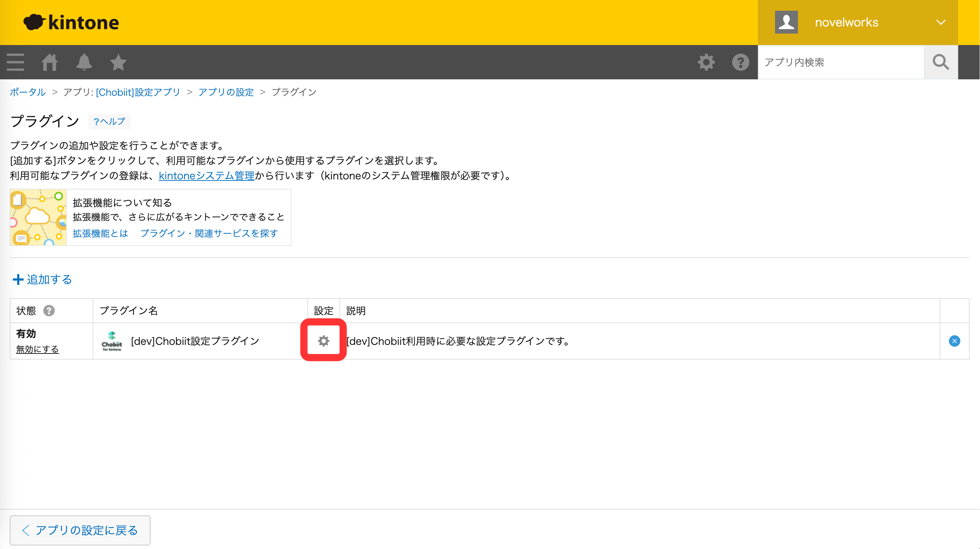
Task: Open the help question mark icon in header
Action: [740, 62]
